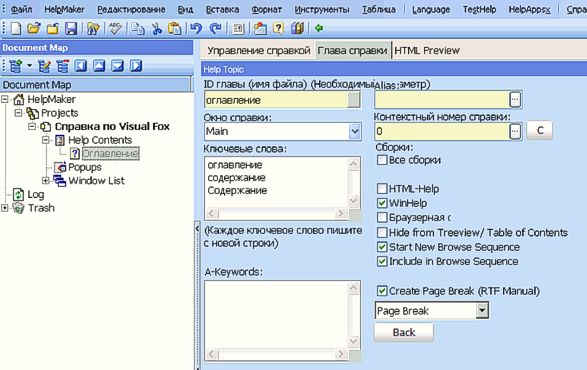Click the C button beside context number
The height and width of the screenshot is (370, 587).
[x=539, y=130]
